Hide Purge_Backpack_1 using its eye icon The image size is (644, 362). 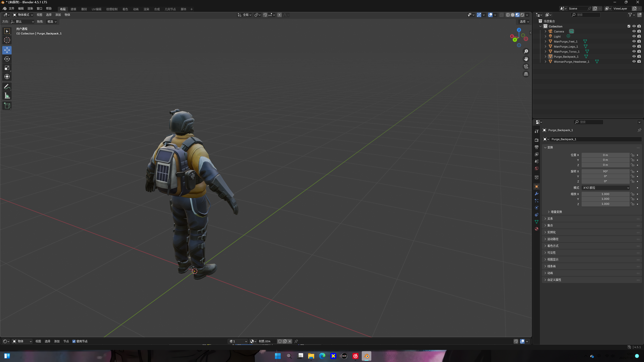coord(634,56)
